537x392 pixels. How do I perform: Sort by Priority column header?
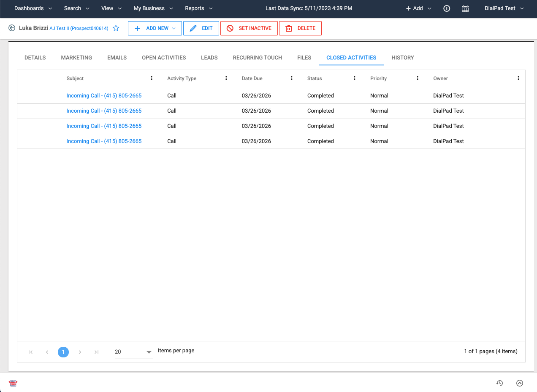[378, 78]
